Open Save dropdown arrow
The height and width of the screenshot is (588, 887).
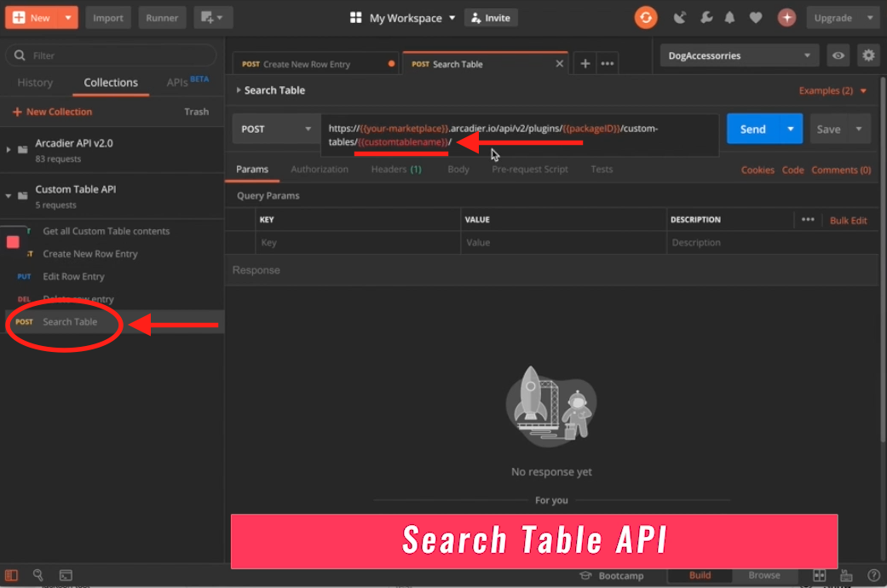tap(859, 129)
